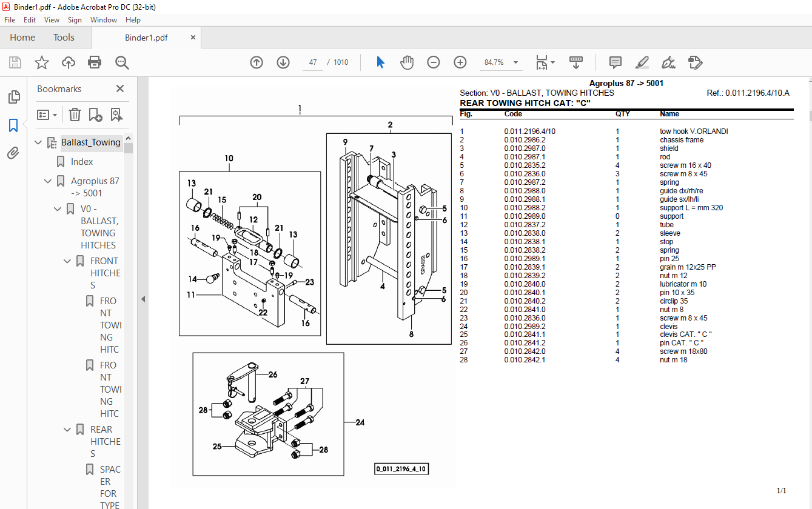Click the Save file icon
The width and height of the screenshot is (812, 509).
tap(15, 62)
